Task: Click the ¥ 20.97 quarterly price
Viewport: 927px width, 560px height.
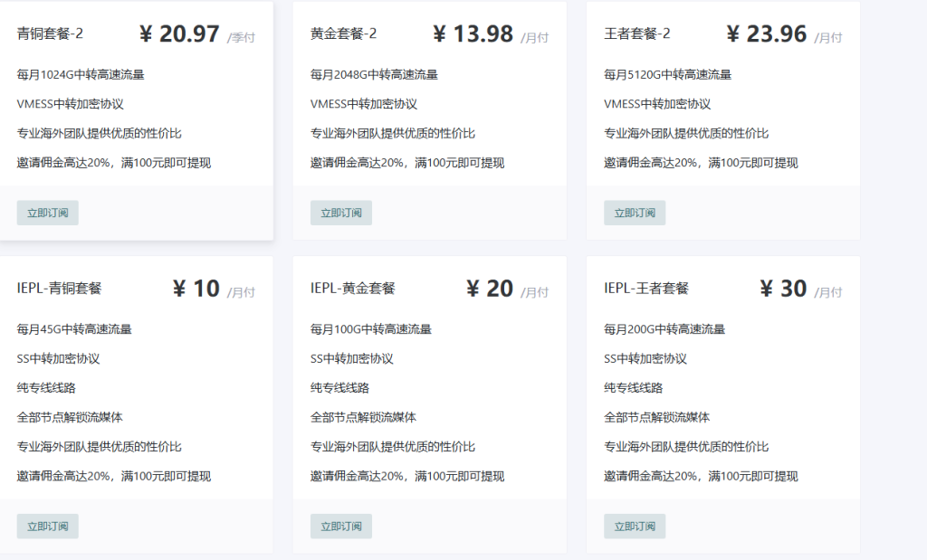Action: 180,34
